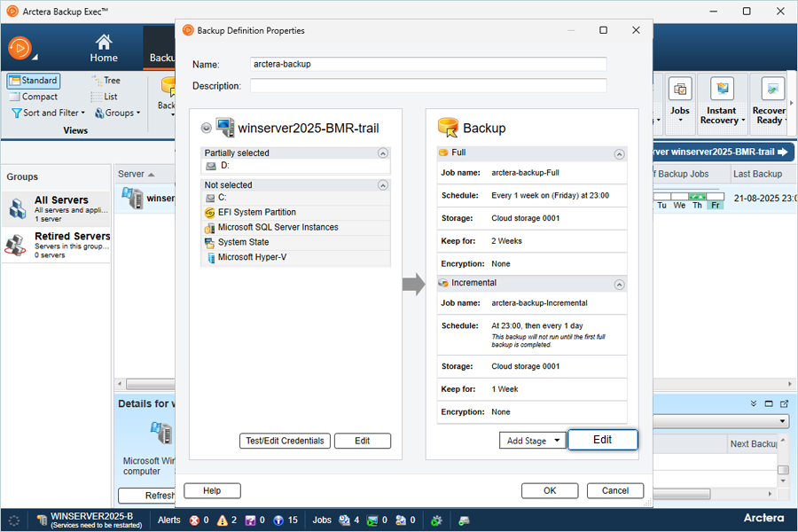798x532 pixels.
Task: Click the Backup stage header icon
Action: point(448,128)
